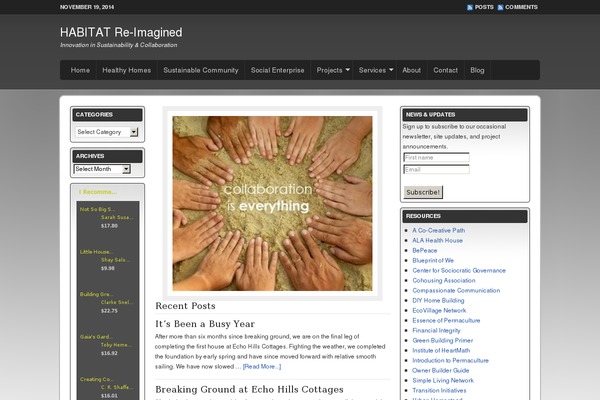
Task: Open the Contact page
Action: click(445, 70)
